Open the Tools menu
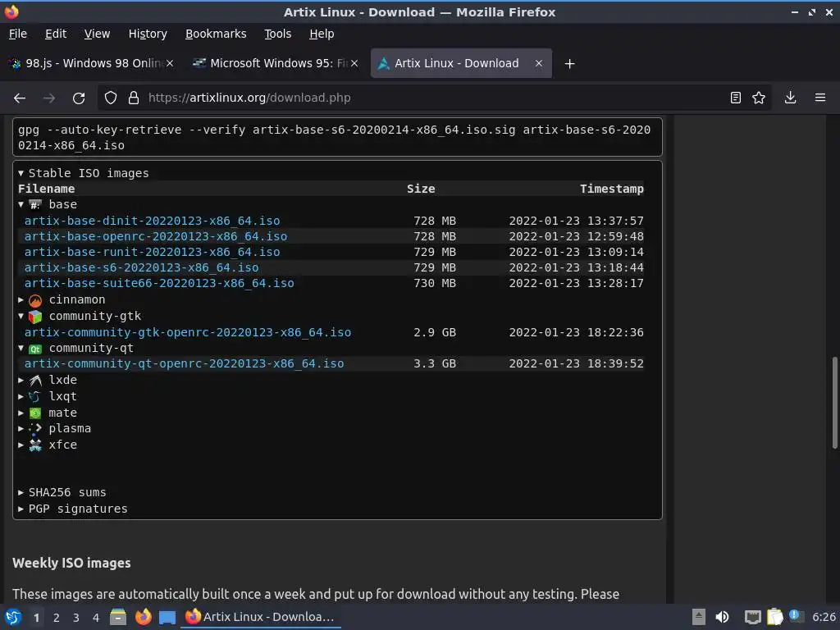840x630 pixels. [277, 34]
